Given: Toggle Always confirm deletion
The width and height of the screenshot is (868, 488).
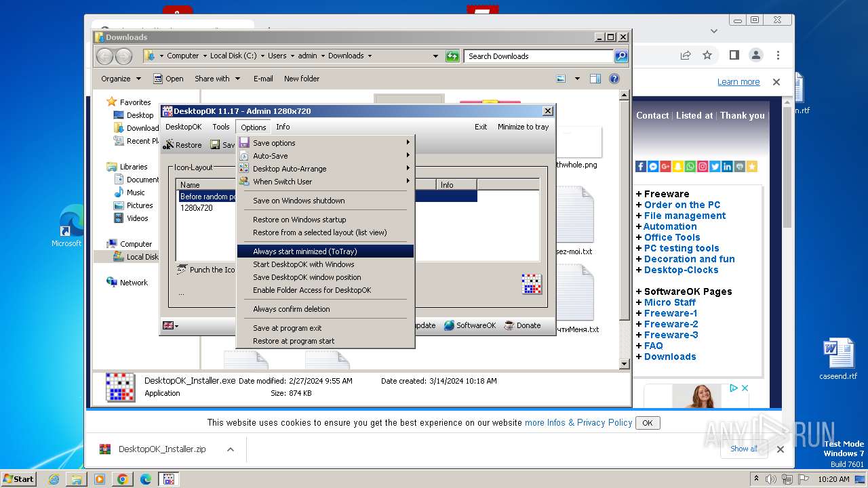Looking at the screenshot, I should coord(325,309).
